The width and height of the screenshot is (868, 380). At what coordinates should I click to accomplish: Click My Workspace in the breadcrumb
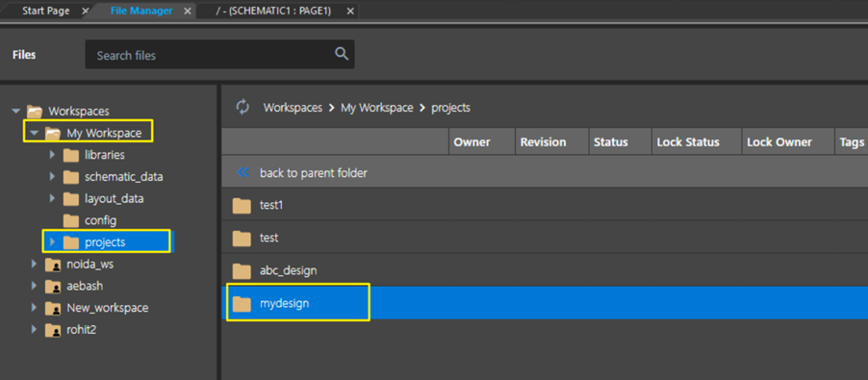click(377, 108)
